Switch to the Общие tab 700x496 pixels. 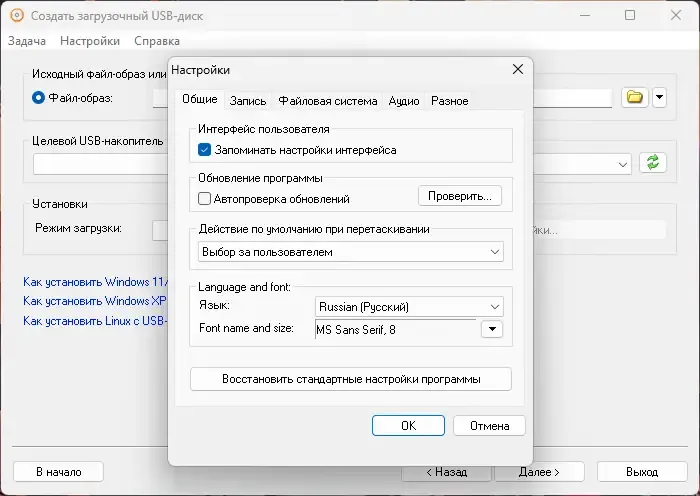pos(200,99)
